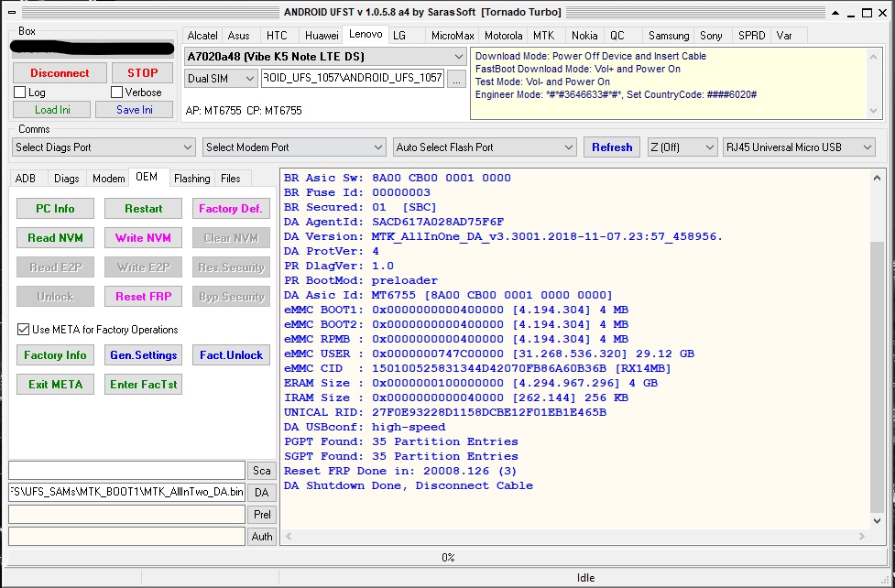Switch to the Diags tab
The image size is (895, 588).
coord(66,178)
